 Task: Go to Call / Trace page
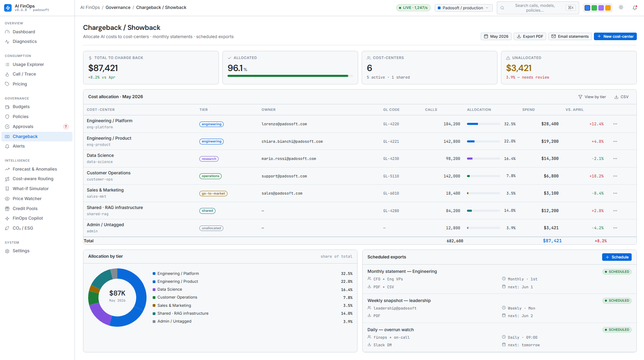point(37,74)
